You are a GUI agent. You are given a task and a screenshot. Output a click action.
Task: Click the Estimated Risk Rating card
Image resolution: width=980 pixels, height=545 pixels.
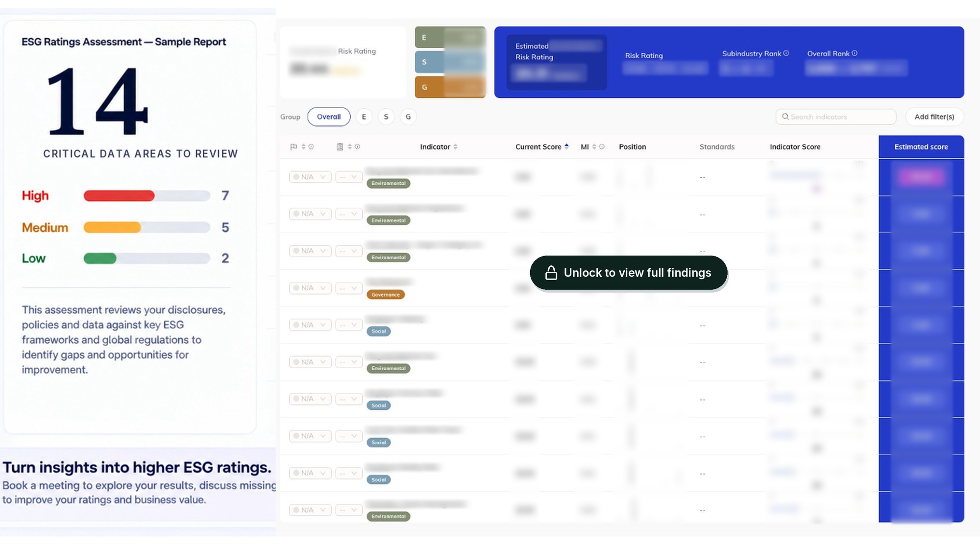tap(557, 62)
